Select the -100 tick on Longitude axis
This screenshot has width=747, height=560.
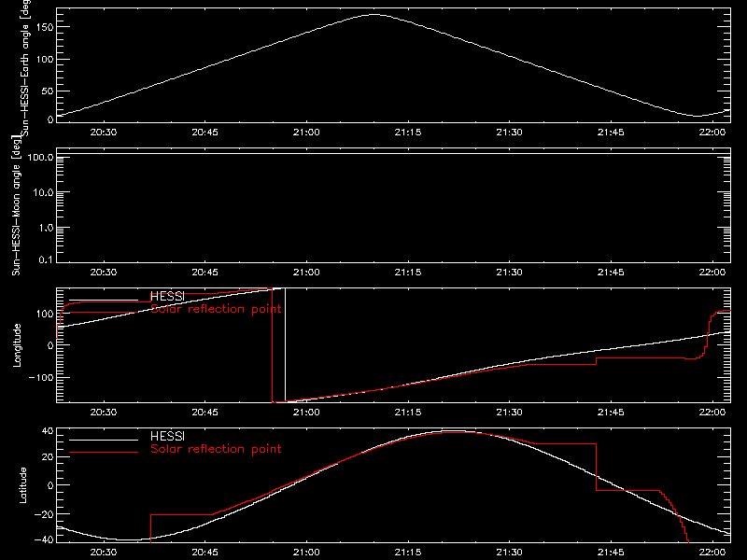click(41, 377)
